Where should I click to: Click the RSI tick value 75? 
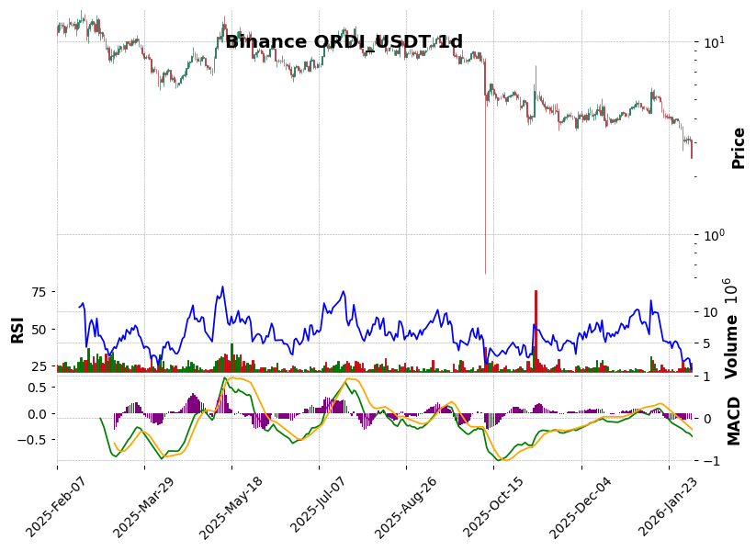[39, 293]
